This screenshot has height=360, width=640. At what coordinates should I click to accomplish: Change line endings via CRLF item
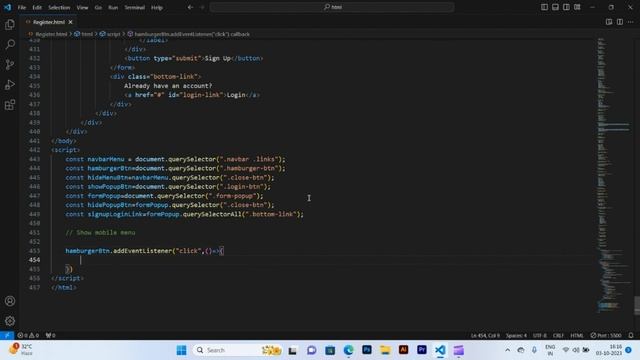click(x=558, y=336)
